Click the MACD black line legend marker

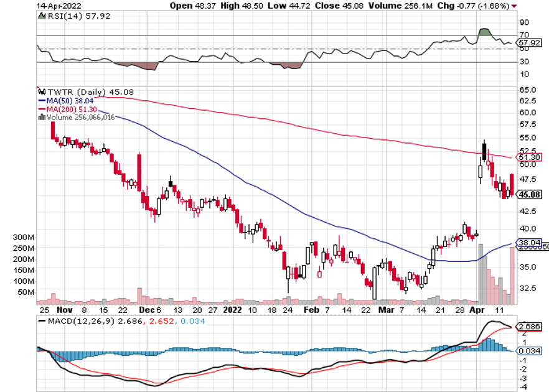pyautogui.click(x=42, y=321)
